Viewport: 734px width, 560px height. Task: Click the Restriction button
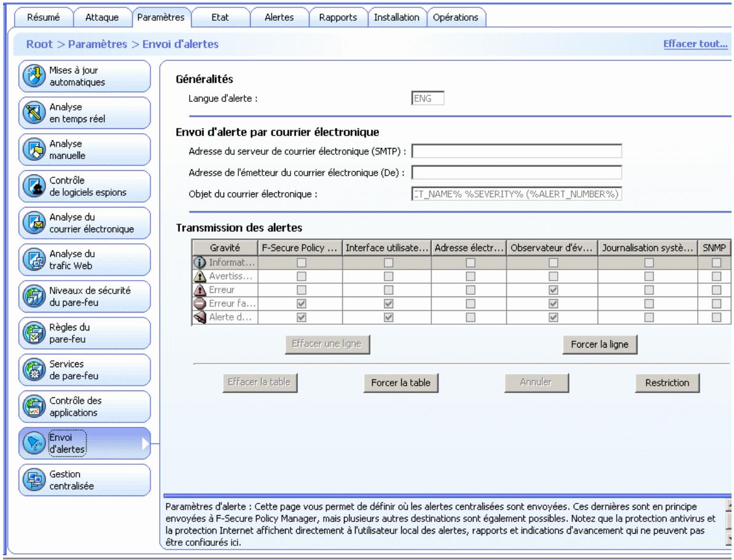click(667, 383)
